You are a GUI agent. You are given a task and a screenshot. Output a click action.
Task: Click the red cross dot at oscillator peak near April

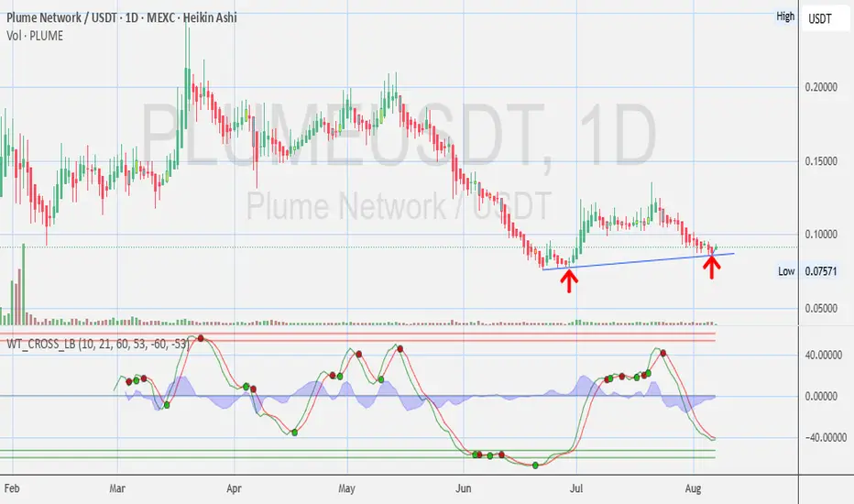pyautogui.click(x=201, y=338)
